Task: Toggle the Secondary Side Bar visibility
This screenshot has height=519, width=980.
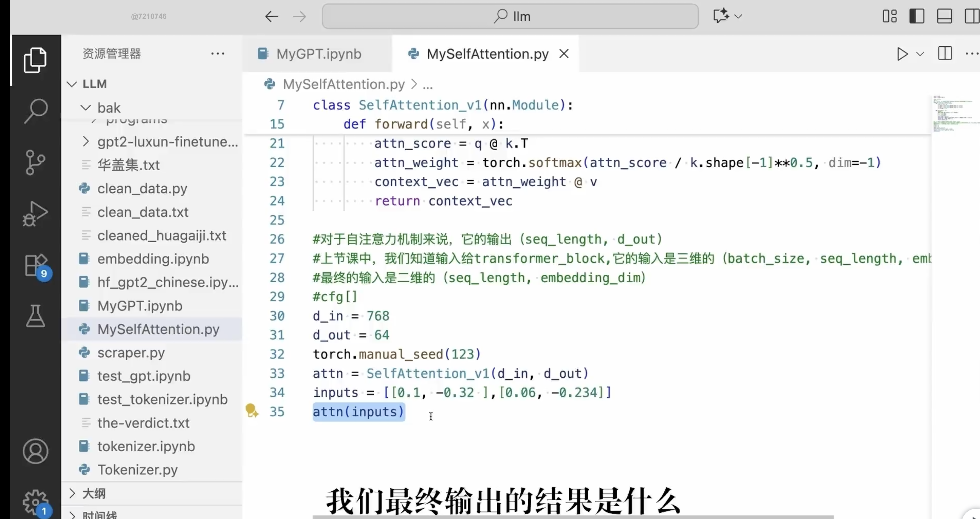Action: [972, 16]
